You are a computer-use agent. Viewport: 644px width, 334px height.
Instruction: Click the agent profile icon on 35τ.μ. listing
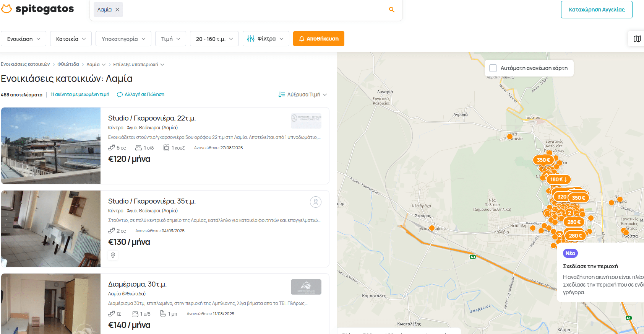click(x=315, y=202)
